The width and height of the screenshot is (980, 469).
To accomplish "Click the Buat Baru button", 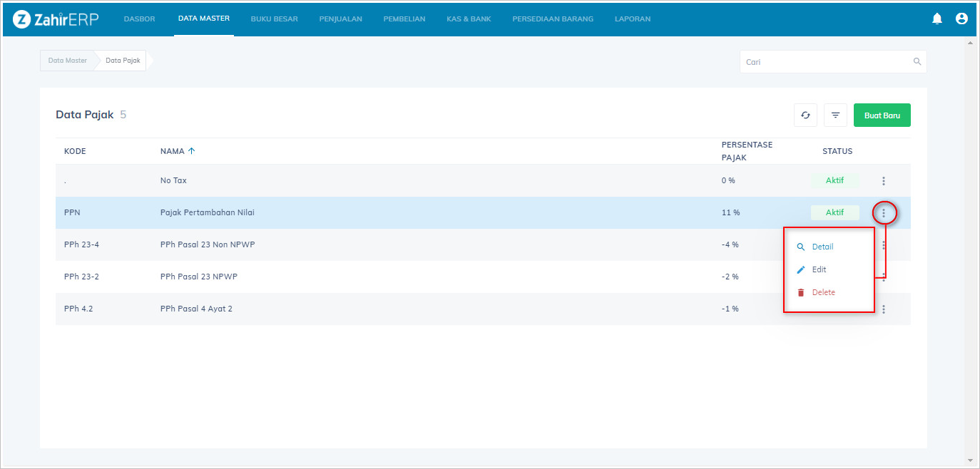I will (x=882, y=115).
